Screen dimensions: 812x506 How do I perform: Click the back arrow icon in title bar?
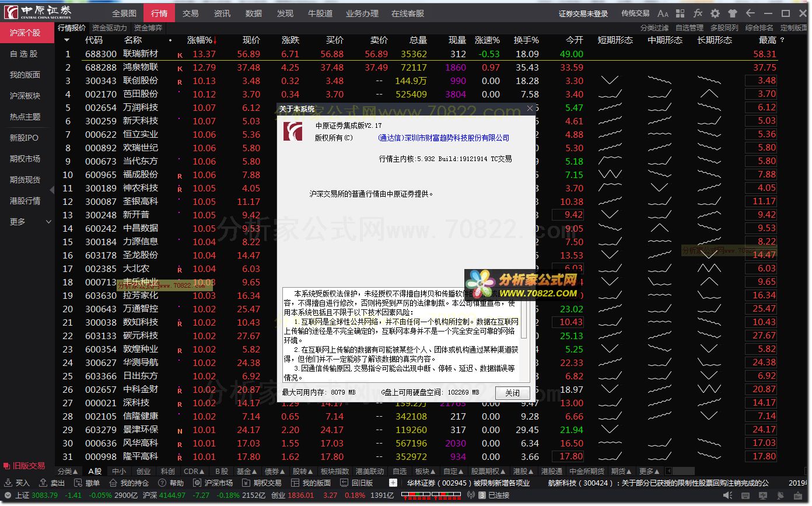click(750, 13)
